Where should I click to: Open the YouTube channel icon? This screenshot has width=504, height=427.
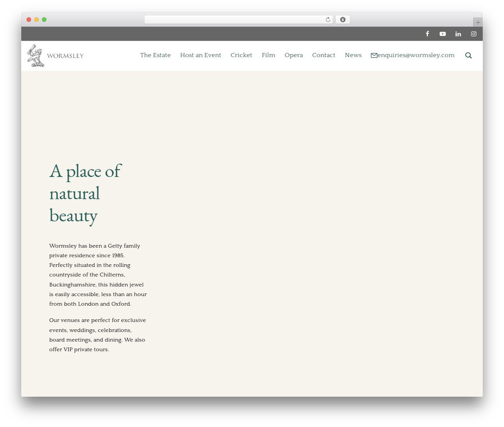click(443, 34)
